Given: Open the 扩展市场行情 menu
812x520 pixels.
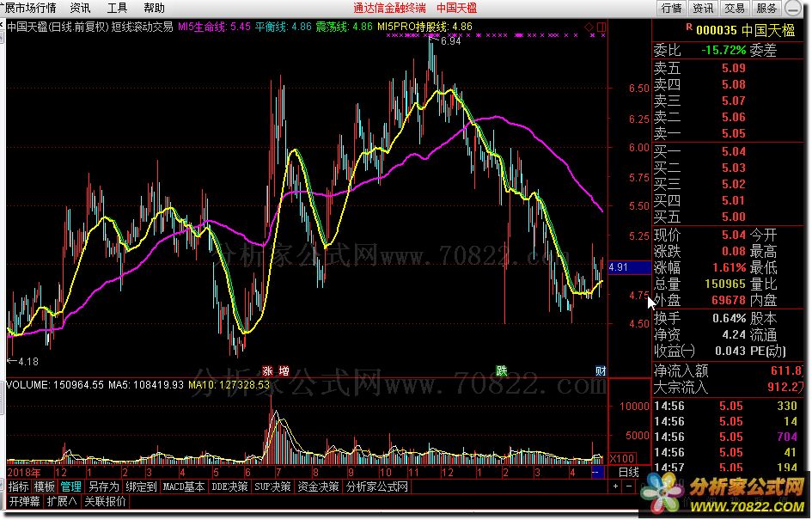Looking at the screenshot, I should (x=28, y=9).
